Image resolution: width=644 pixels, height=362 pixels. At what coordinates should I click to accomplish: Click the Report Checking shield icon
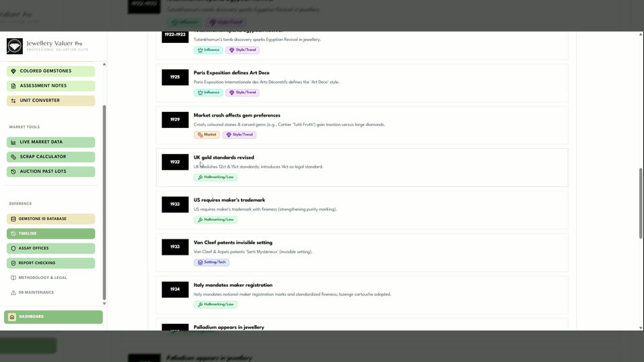13,263
